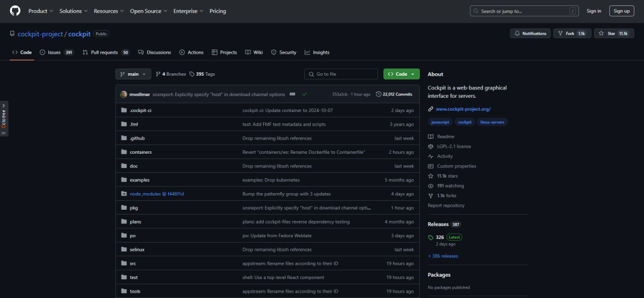Open the Insights tab
The height and width of the screenshot is (298, 644).
click(x=317, y=52)
